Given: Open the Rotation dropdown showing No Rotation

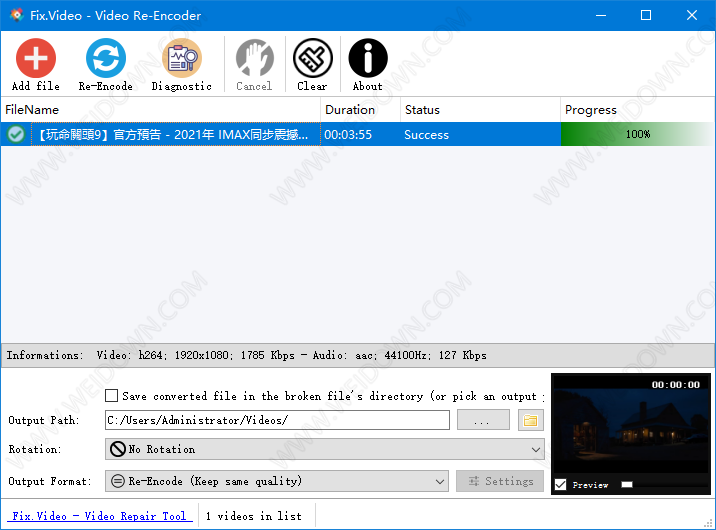Looking at the screenshot, I should point(325,449).
